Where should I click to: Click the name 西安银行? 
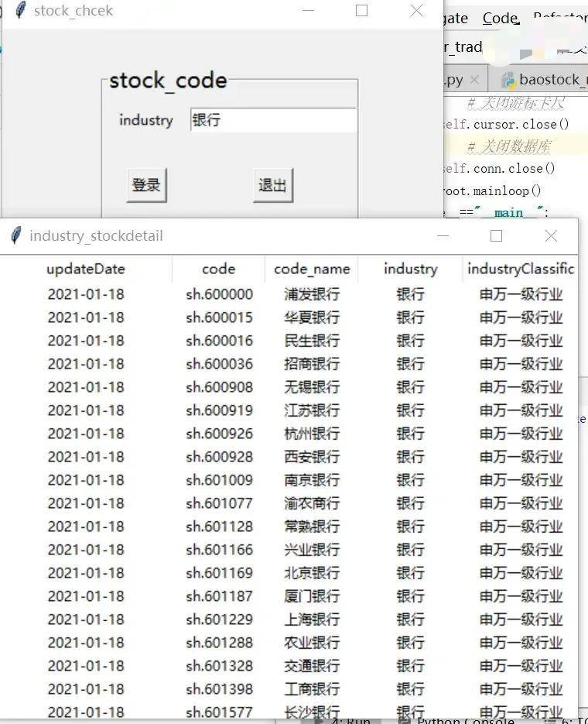tap(313, 457)
